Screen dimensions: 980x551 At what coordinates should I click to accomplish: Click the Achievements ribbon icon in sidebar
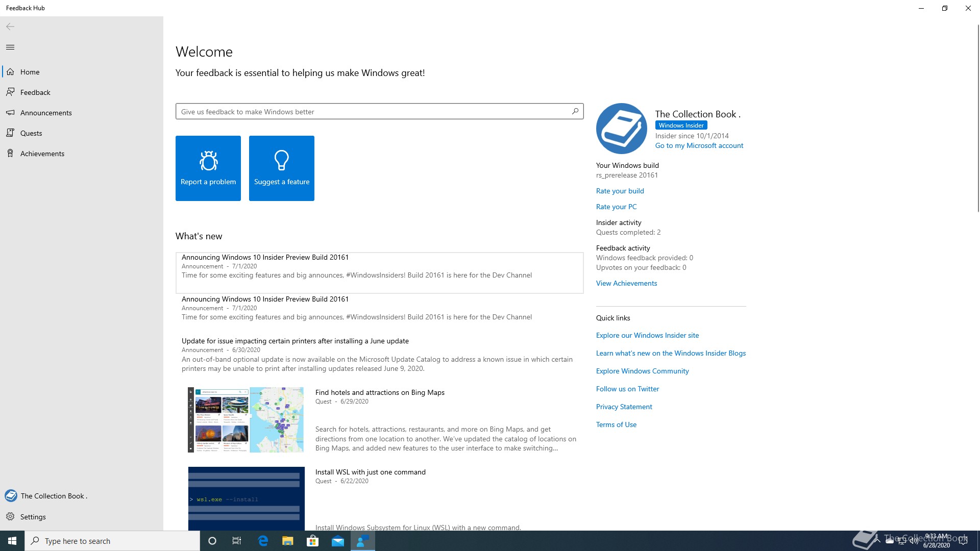(x=10, y=154)
